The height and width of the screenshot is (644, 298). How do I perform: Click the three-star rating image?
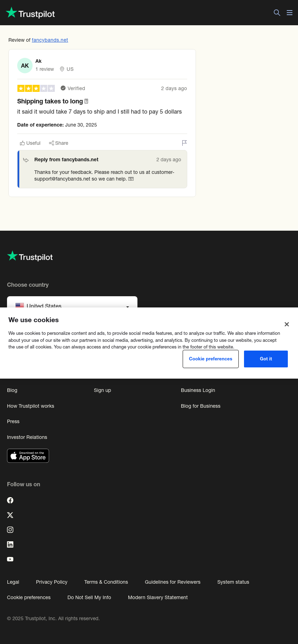click(36, 88)
